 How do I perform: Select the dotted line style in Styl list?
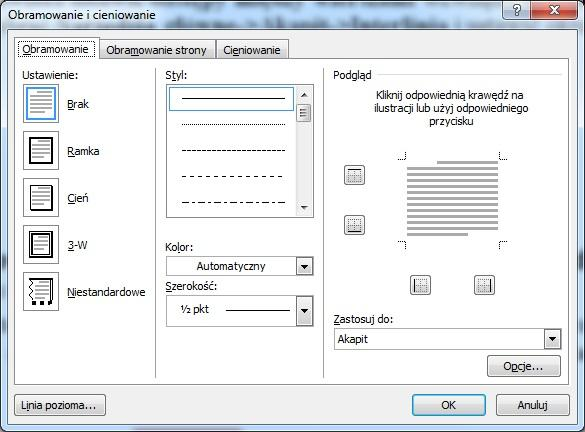[233, 124]
